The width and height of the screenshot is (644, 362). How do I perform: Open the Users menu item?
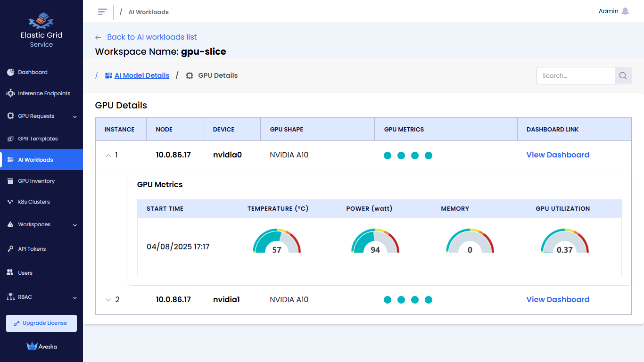25,273
